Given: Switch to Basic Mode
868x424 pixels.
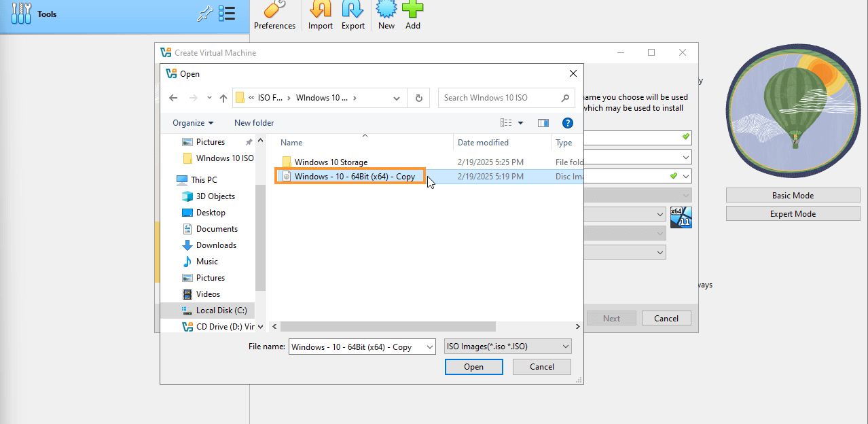Looking at the screenshot, I should point(793,196).
